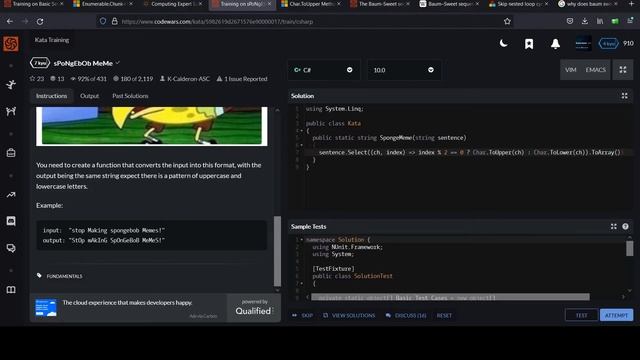Click the SKIP link
640x360 pixels.
pyautogui.click(x=302, y=315)
